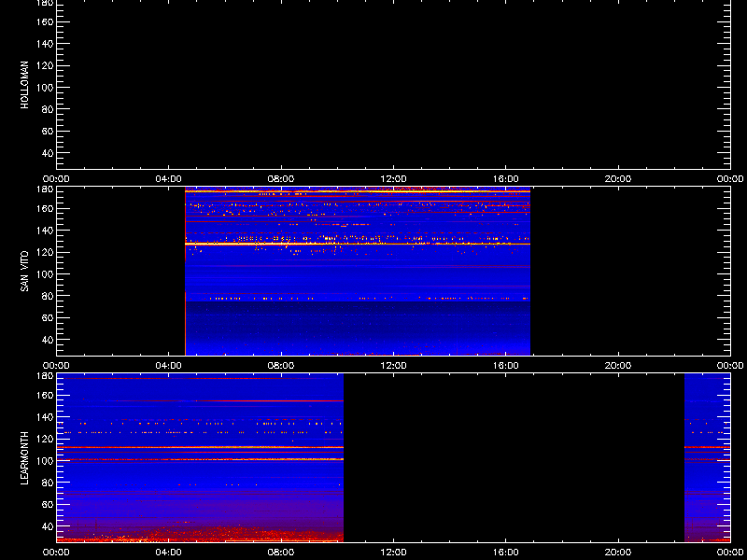Select the 80 tick label on LEARMONTH axis

(x=48, y=483)
